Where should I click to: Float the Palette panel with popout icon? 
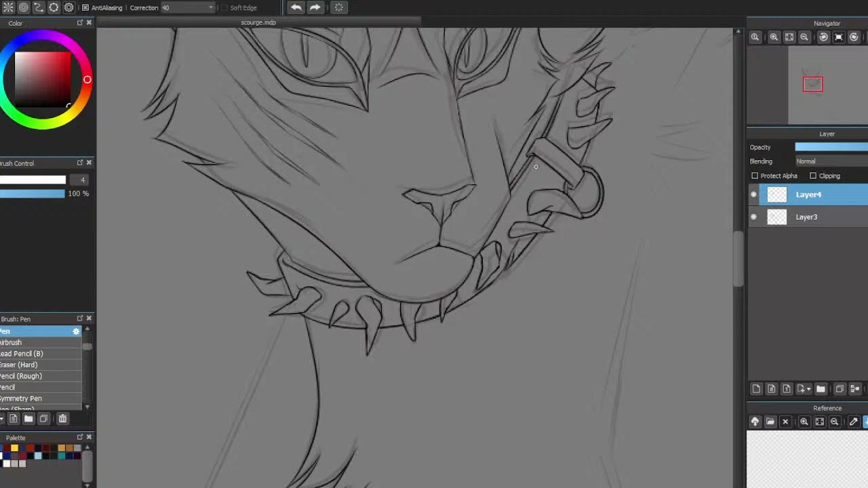(x=80, y=437)
